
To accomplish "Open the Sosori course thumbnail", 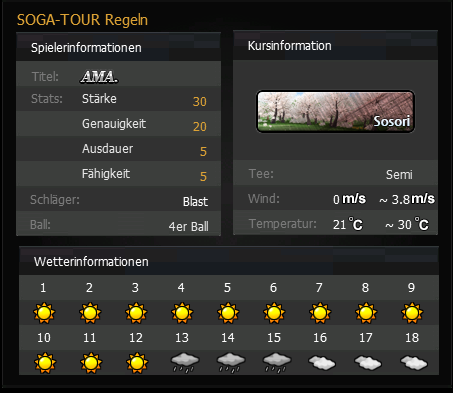I will 335,112.
